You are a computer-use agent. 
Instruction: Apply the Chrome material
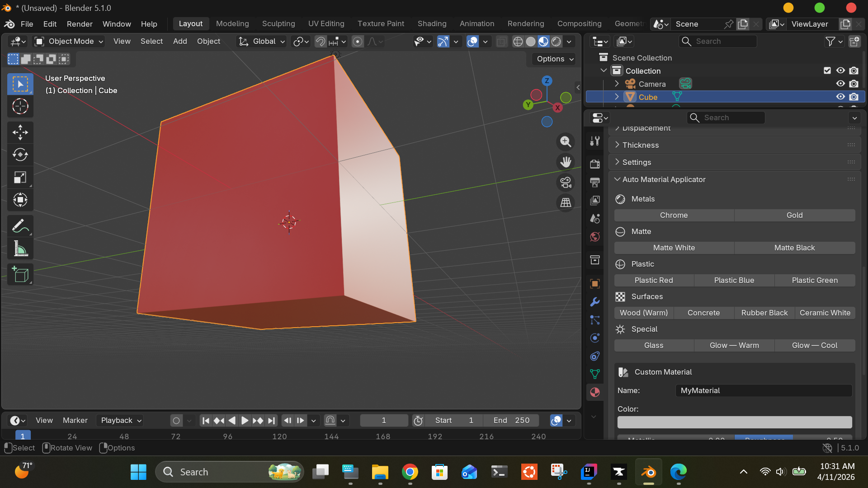click(x=674, y=215)
